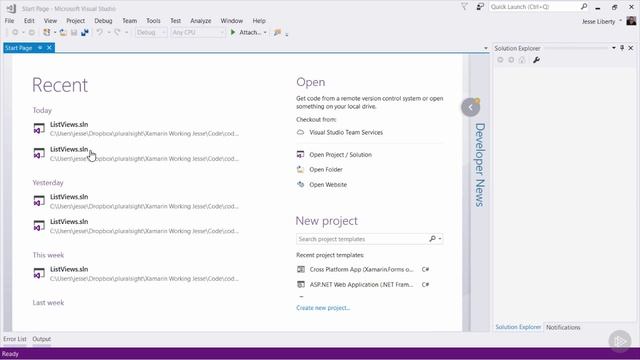Click the green Attach play button
The image size is (640, 360).
[233, 32]
